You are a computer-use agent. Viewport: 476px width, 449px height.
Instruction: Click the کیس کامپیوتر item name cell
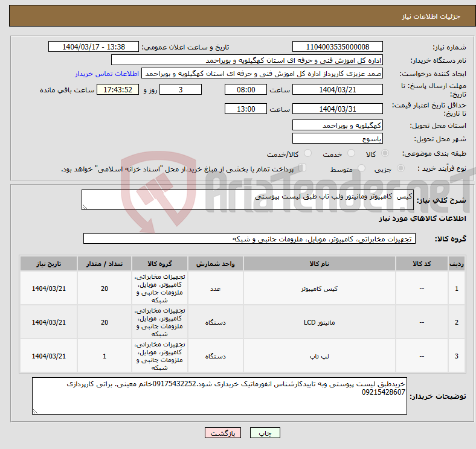(319, 288)
